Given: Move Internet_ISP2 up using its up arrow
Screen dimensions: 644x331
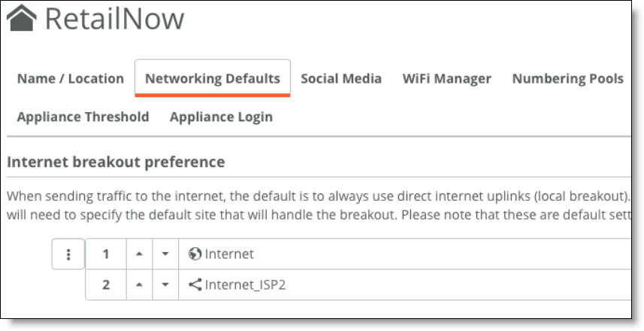Looking at the screenshot, I should (139, 284).
